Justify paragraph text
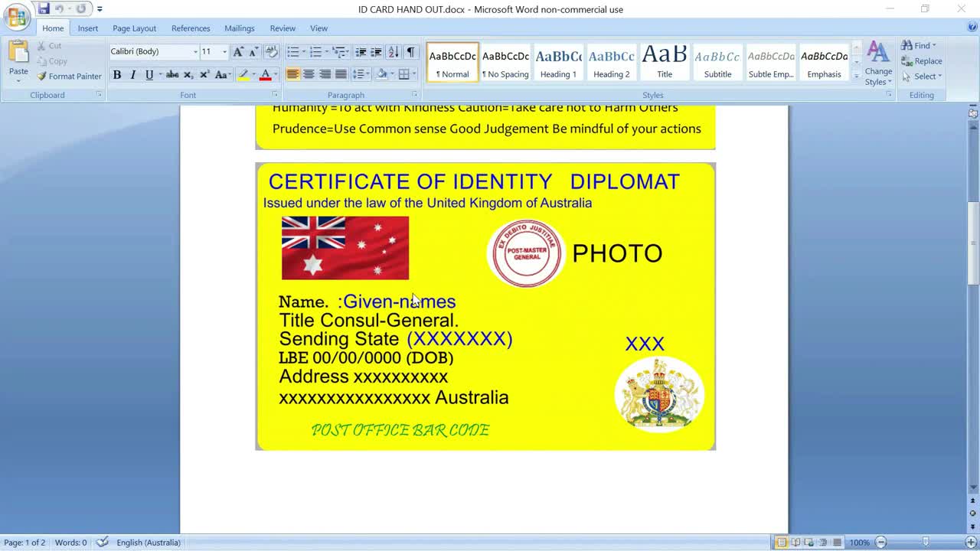 341,74
